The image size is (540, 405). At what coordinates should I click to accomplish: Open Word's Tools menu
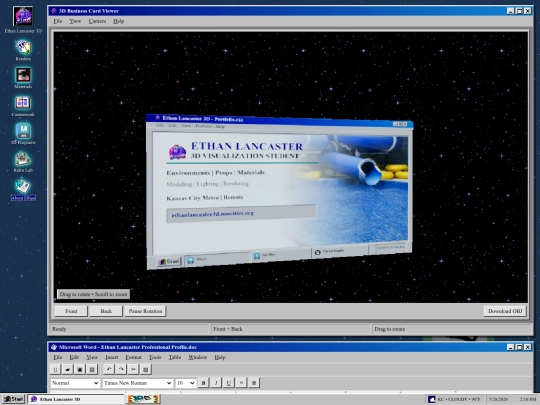tap(155, 357)
